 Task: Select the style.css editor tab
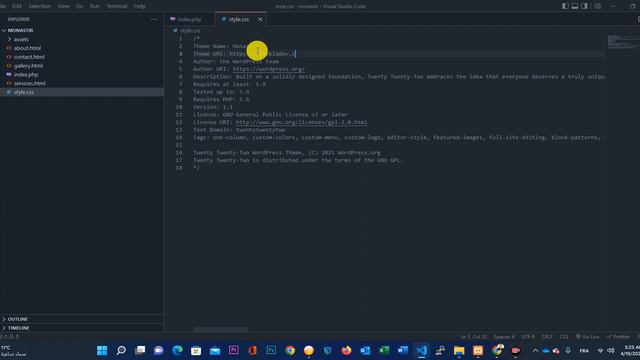pyautogui.click(x=239, y=20)
